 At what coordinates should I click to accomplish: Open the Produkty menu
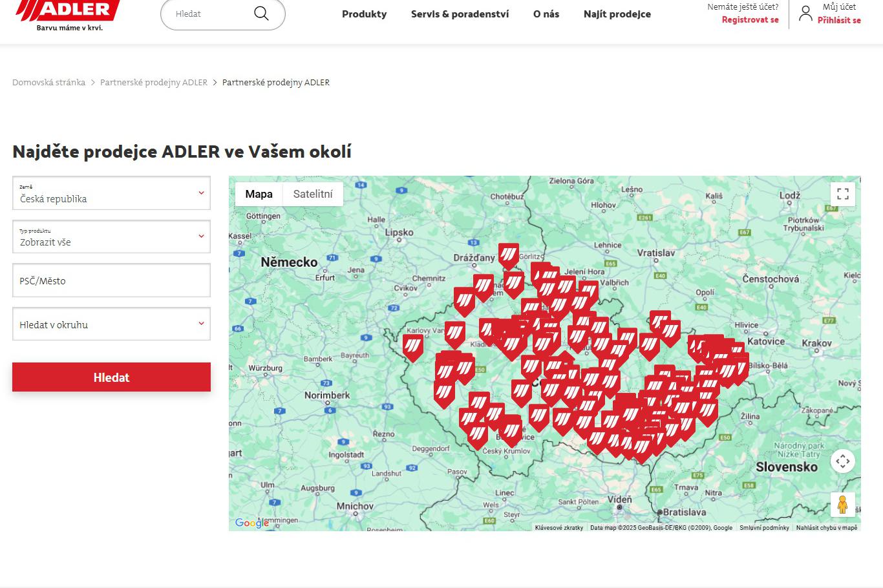[x=364, y=14]
